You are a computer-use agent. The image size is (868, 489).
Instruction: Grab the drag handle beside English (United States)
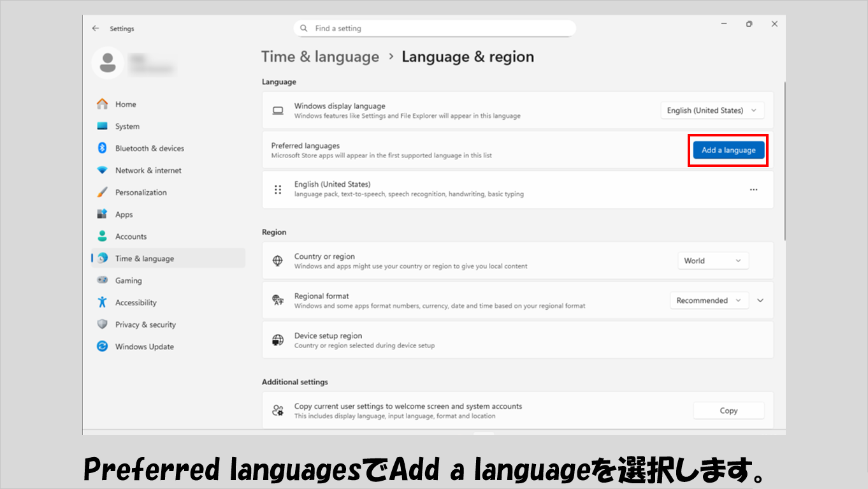click(x=278, y=189)
